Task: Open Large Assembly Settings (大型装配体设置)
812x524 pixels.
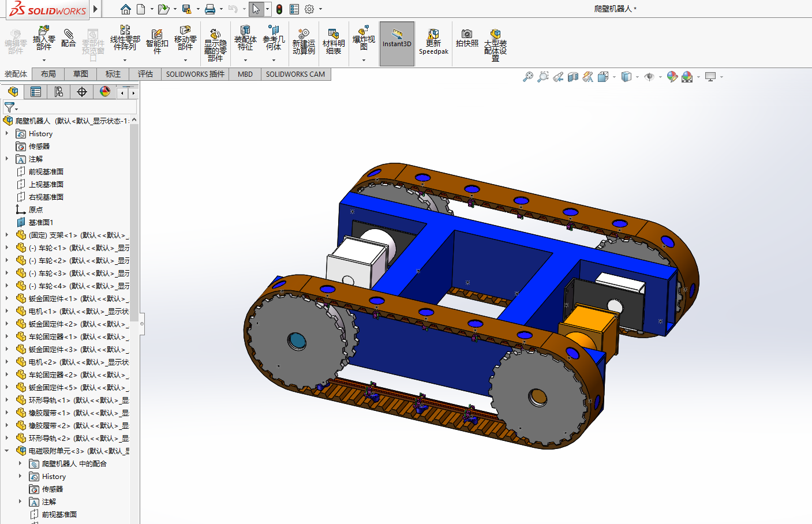Action: [x=495, y=45]
